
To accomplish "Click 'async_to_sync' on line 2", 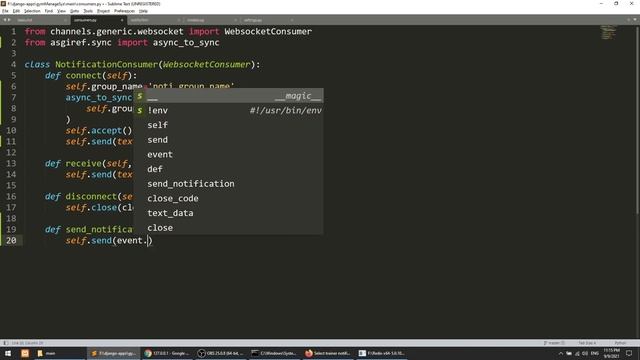I will (x=186, y=42).
